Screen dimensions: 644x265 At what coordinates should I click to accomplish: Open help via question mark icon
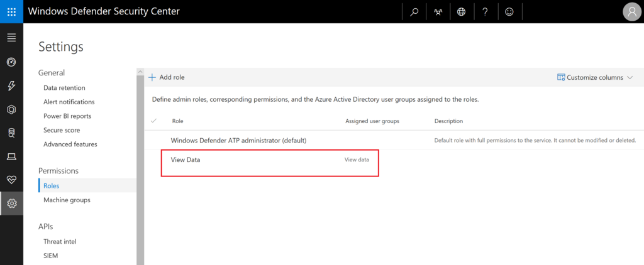click(x=485, y=12)
